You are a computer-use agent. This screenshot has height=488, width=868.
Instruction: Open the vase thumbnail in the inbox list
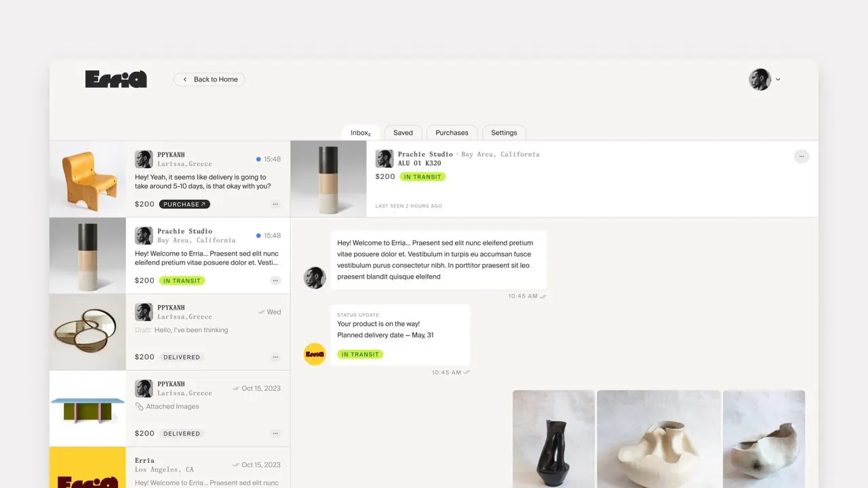click(87, 256)
